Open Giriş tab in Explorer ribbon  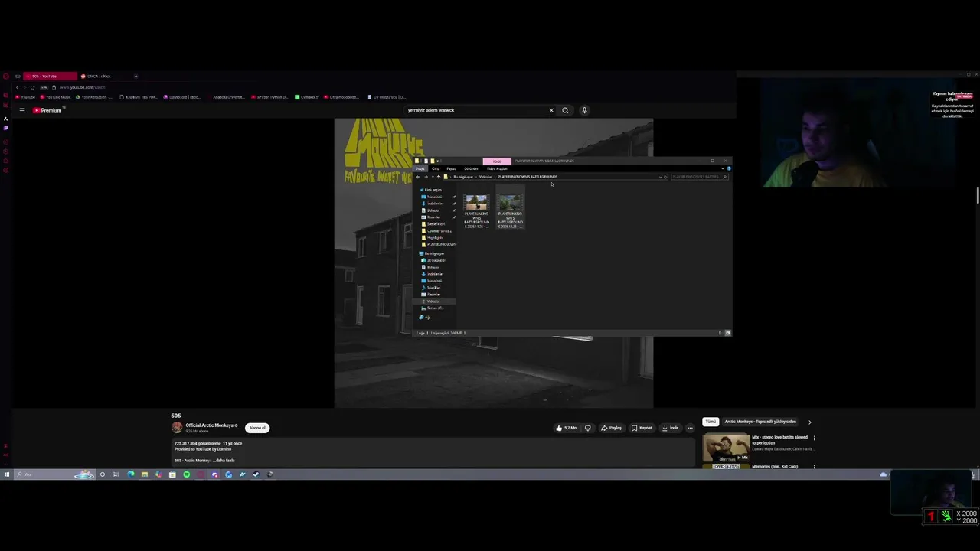pos(435,168)
